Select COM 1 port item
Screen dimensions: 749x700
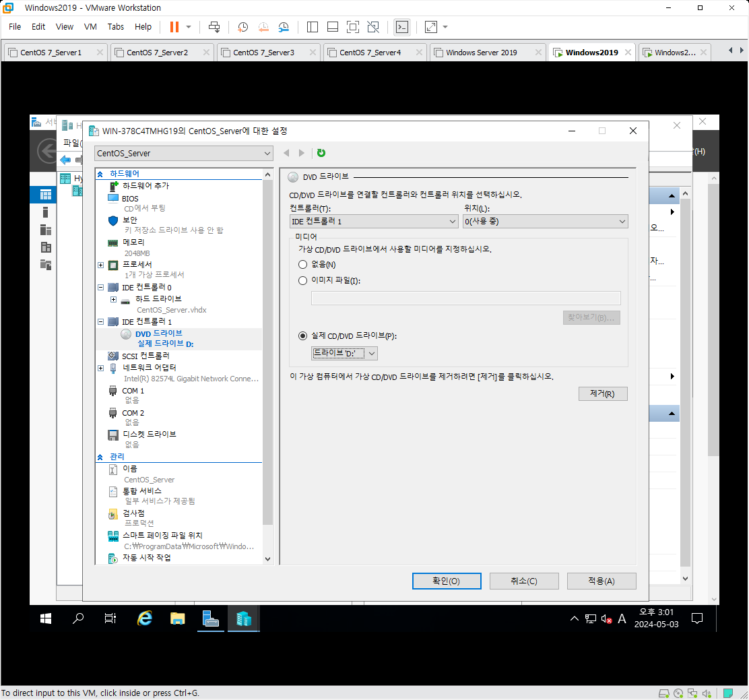[x=133, y=391]
